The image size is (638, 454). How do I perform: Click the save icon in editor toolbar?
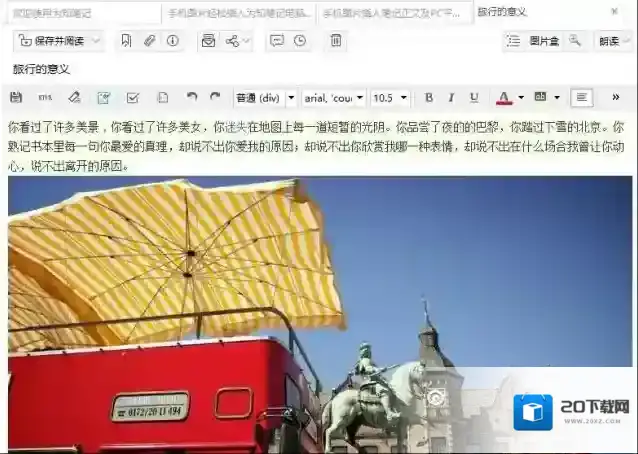15,98
